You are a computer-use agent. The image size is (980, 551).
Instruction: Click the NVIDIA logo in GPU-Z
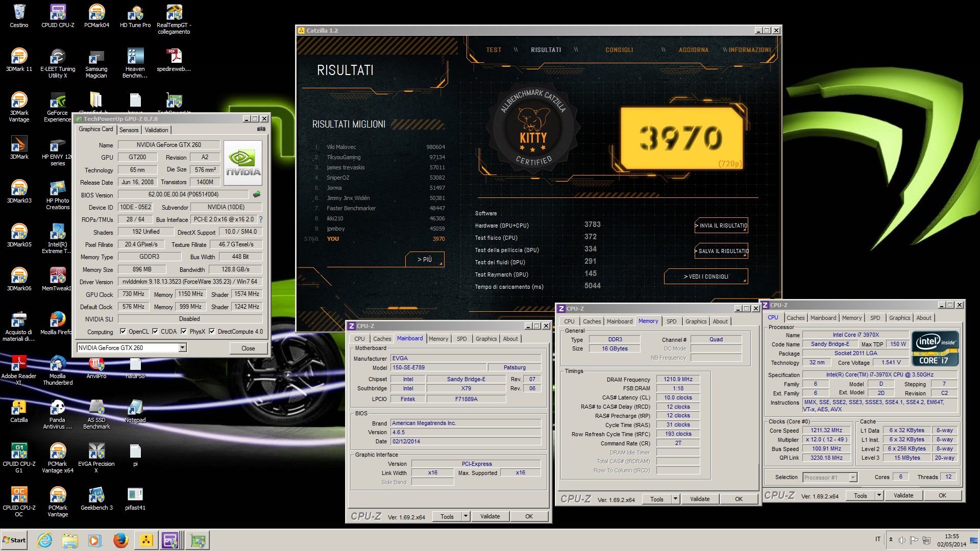pos(243,163)
